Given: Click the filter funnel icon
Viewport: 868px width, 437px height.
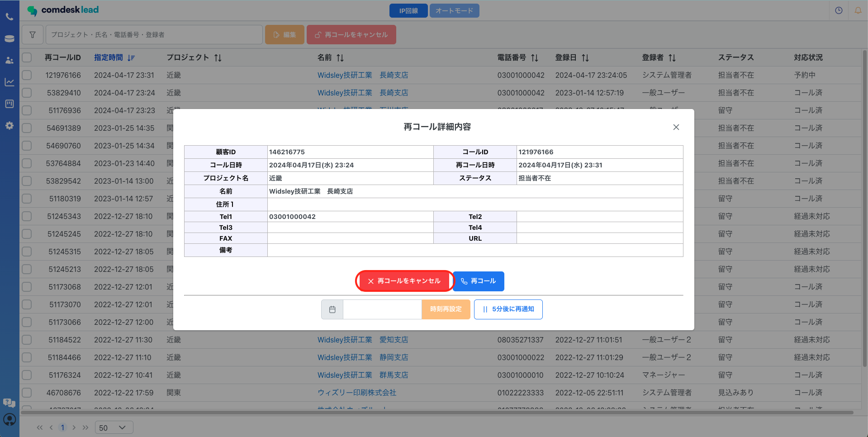Looking at the screenshot, I should 33,35.
